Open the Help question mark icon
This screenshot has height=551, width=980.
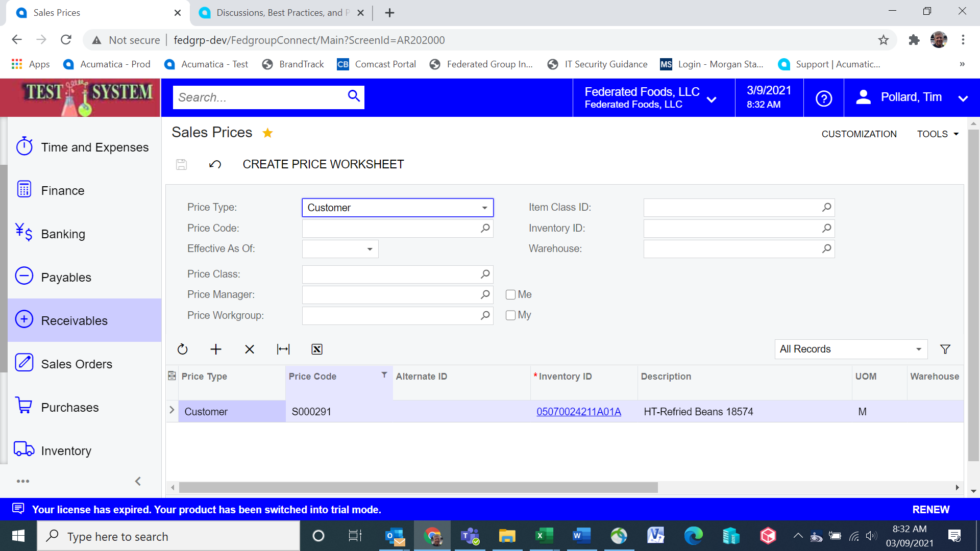pos(824,98)
